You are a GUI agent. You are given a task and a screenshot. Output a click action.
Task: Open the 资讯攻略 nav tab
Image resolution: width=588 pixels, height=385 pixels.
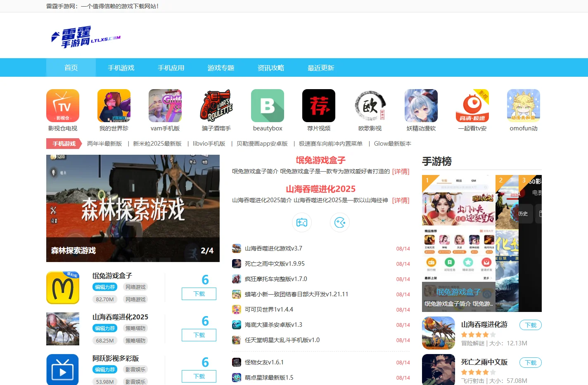271,68
